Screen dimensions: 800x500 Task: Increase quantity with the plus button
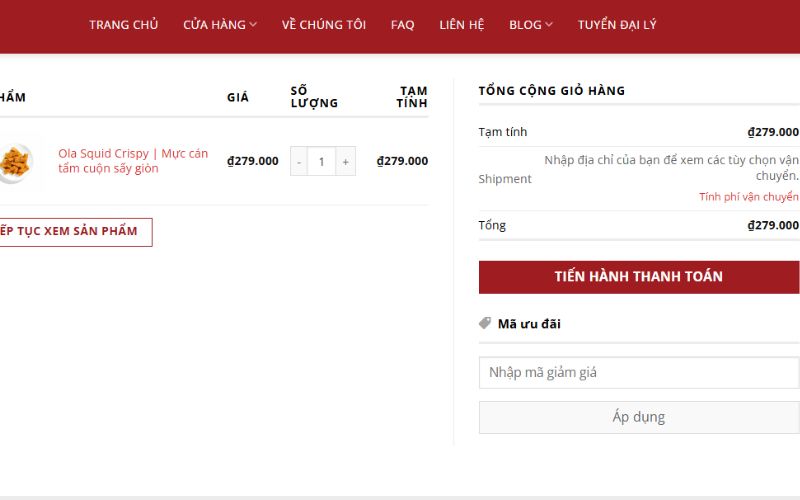click(x=345, y=161)
